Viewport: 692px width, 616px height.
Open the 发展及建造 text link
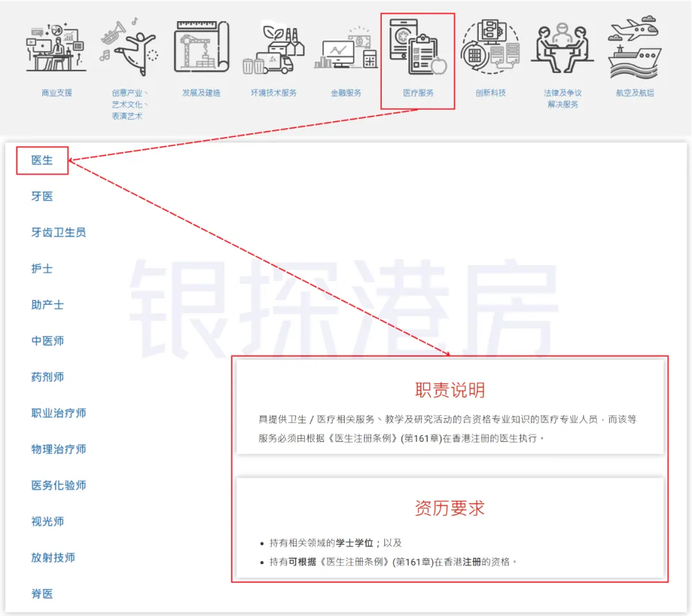pyautogui.click(x=201, y=93)
